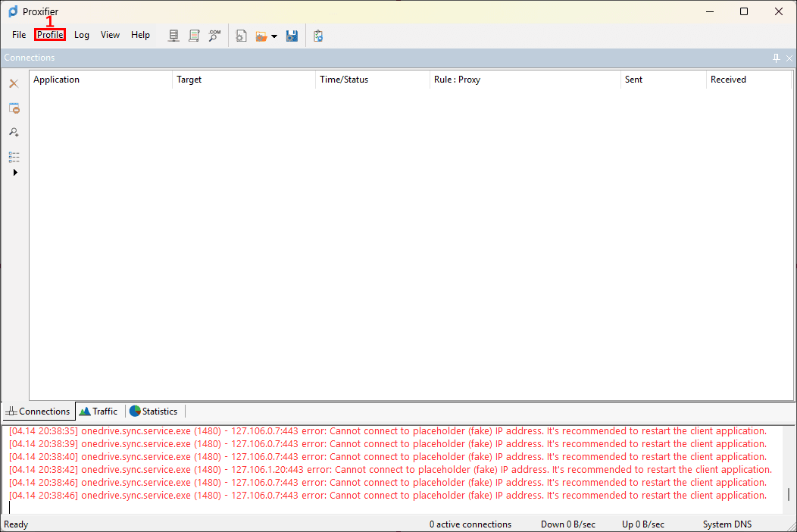
Task: Sort by the Received column header
Action: point(749,80)
